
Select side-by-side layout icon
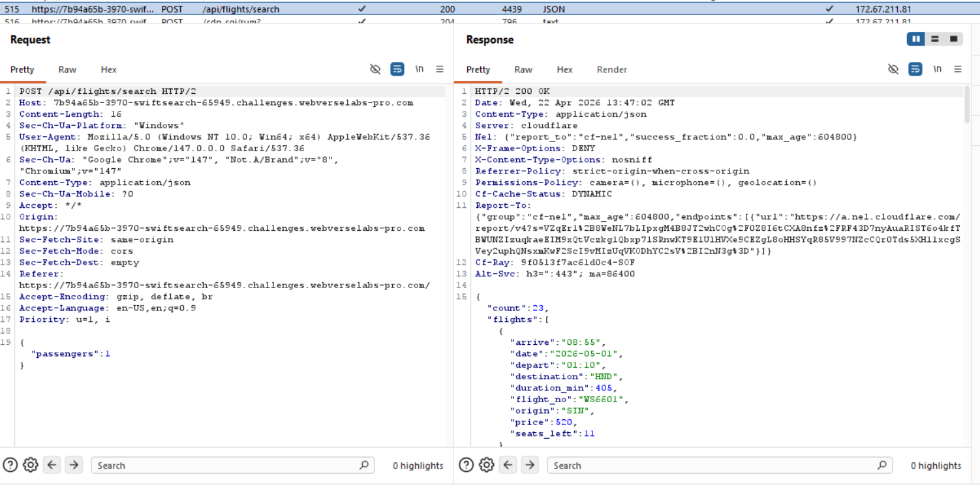click(916, 39)
